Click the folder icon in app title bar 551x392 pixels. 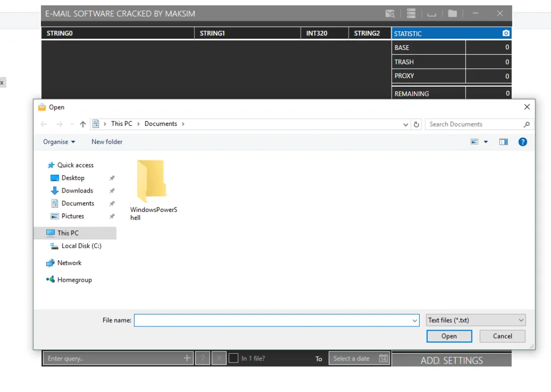(453, 13)
